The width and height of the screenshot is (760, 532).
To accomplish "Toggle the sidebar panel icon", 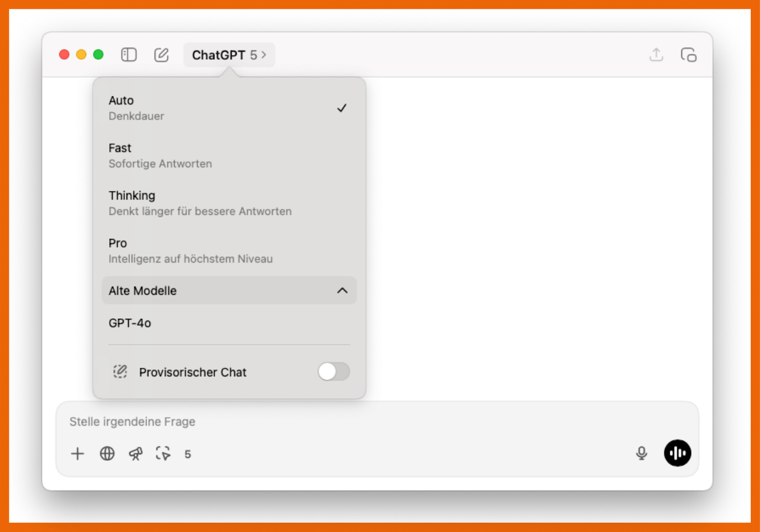I will point(129,55).
